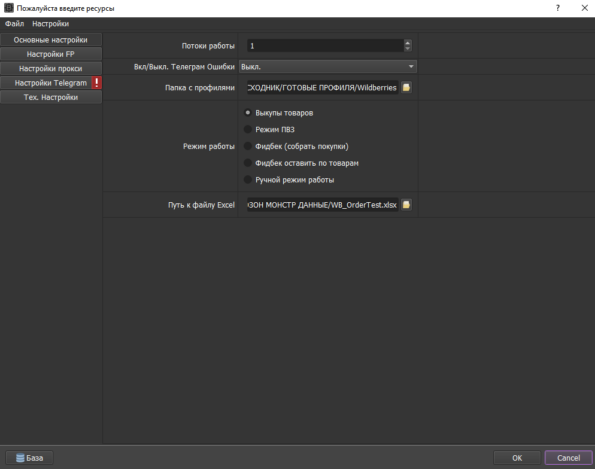Image resolution: width=595 pixels, height=469 pixels.
Task: Expand the Телеграм Ошибки dropdown
Action: tap(328, 67)
